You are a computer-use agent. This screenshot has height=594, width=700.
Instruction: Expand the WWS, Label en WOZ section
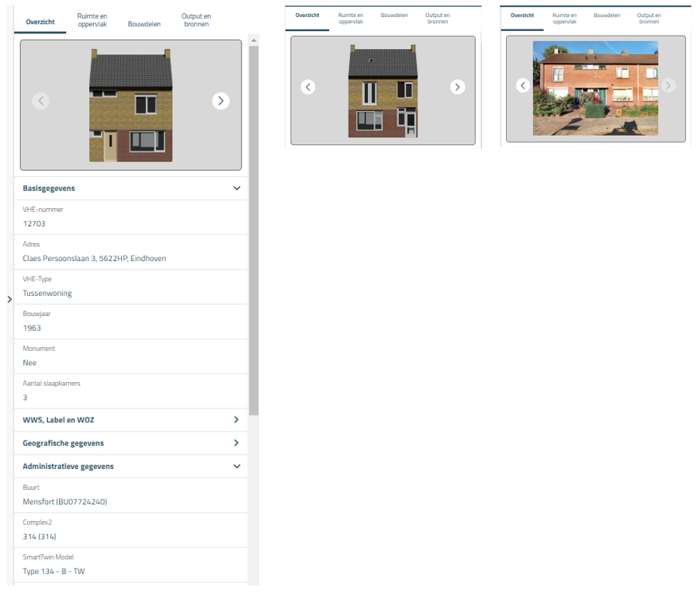point(237,420)
